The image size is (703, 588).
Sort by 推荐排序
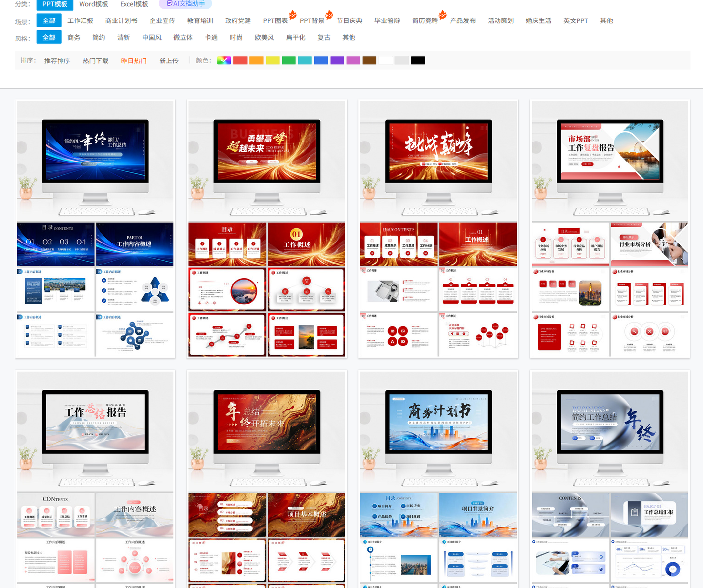(57, 61)
